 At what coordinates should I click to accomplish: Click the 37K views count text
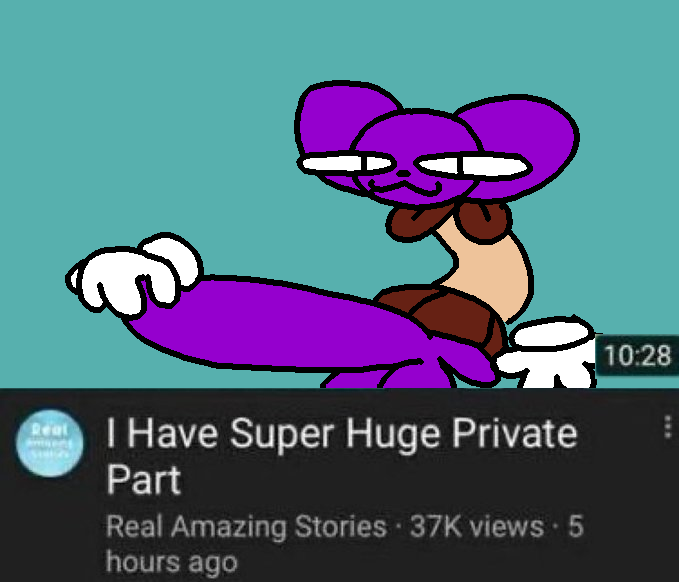[477, 527]
